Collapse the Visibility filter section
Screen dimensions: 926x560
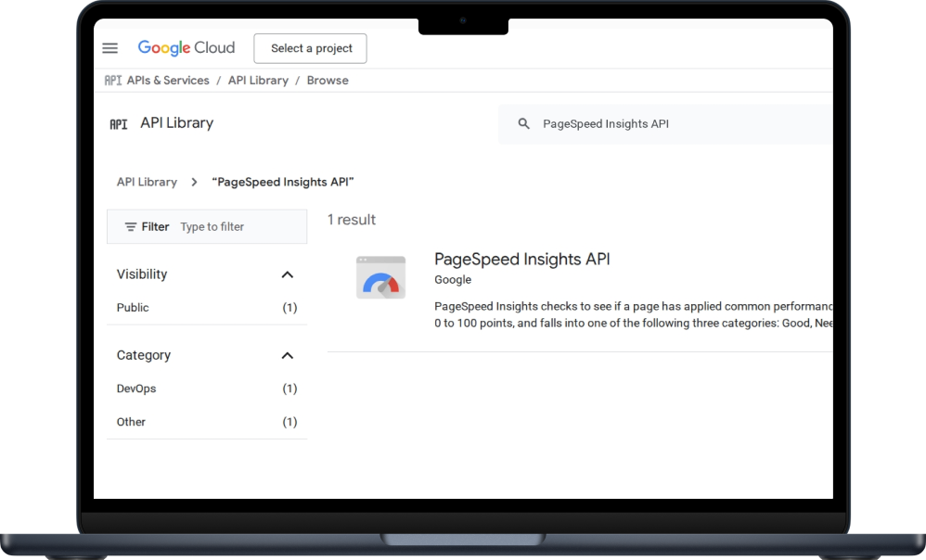click(x=287, y=274)
